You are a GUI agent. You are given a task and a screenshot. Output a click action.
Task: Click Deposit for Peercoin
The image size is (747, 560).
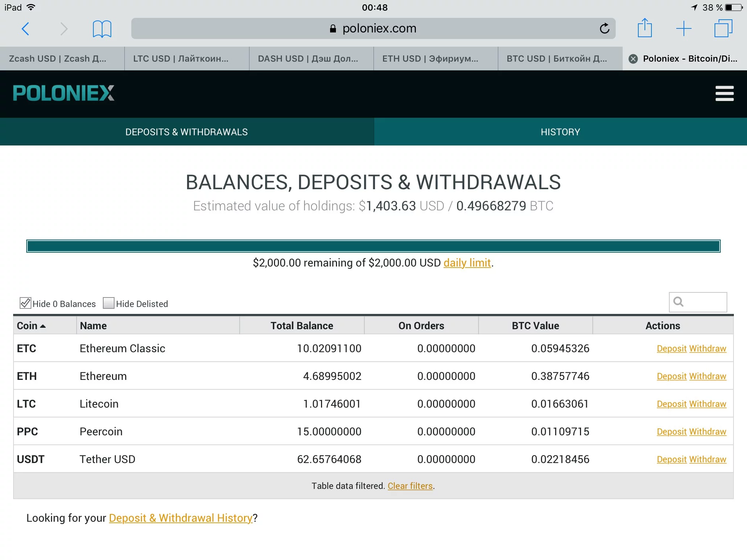pos(671,432)
